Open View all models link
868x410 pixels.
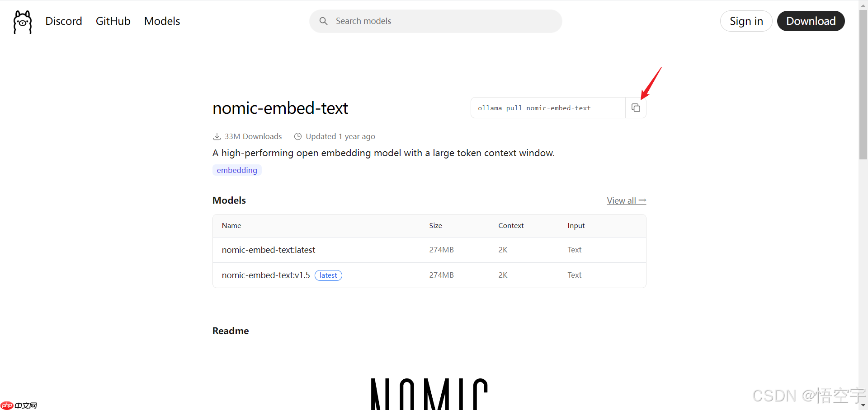pyautogui.click(x=626, y=200)
